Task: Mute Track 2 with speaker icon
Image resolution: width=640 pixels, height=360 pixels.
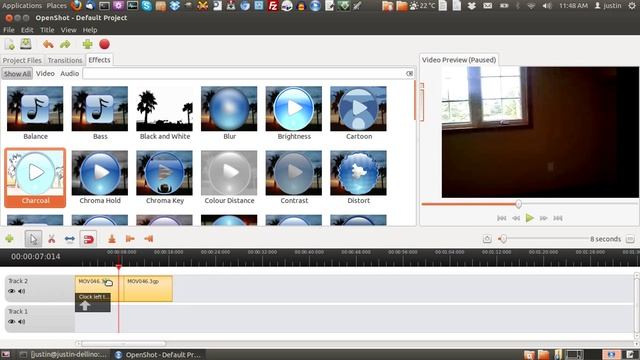Action: coord(22,291)
